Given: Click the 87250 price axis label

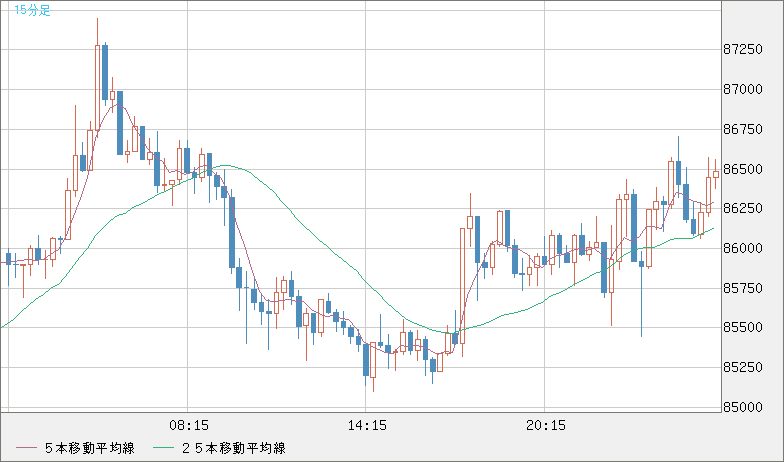Looking at the screenshot, I should (743, 49).
